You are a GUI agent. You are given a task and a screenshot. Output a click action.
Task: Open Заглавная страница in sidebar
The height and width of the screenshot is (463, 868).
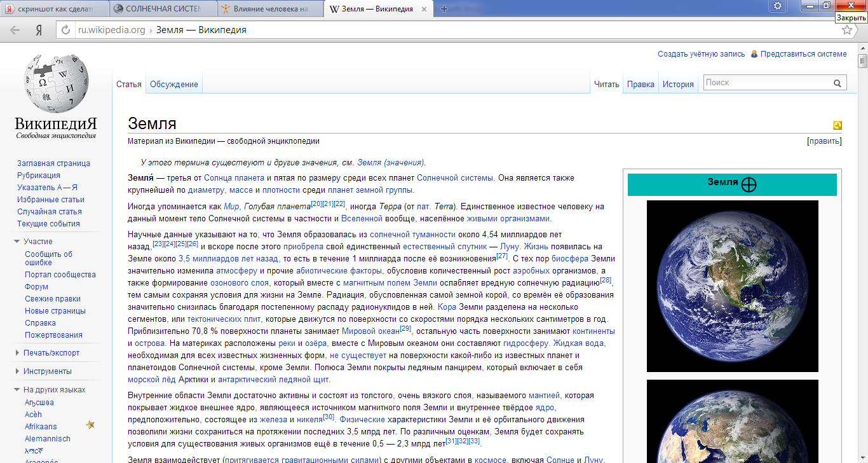tap(53, 163)
